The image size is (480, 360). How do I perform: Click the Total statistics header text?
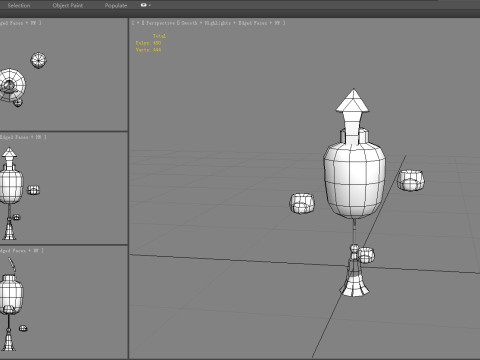[159, 36]
